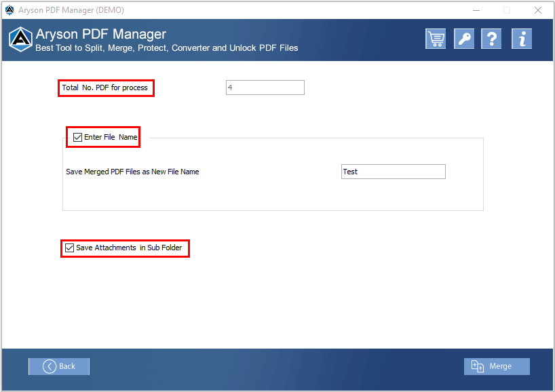The height and width of the screenshot is (392, 555).
Task: Click the Back button
Action: pos(59,366)
